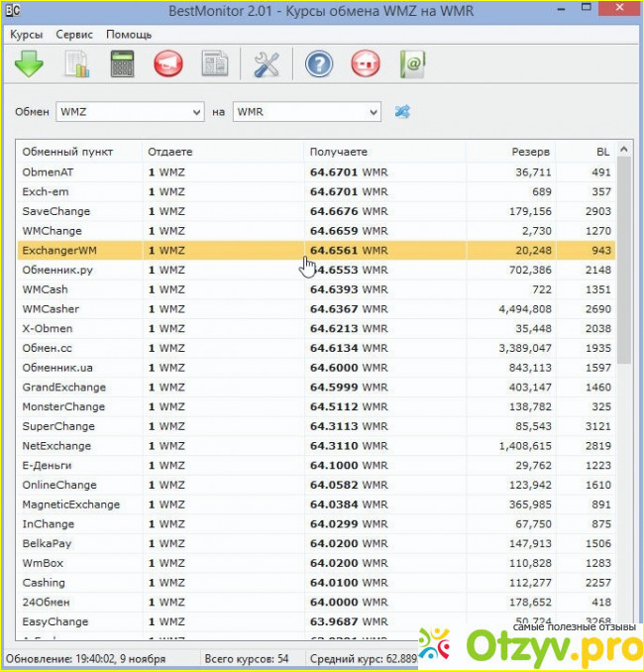
Task: Click the red megaphone toolbar icon
Action: click(x=168, y=66)
